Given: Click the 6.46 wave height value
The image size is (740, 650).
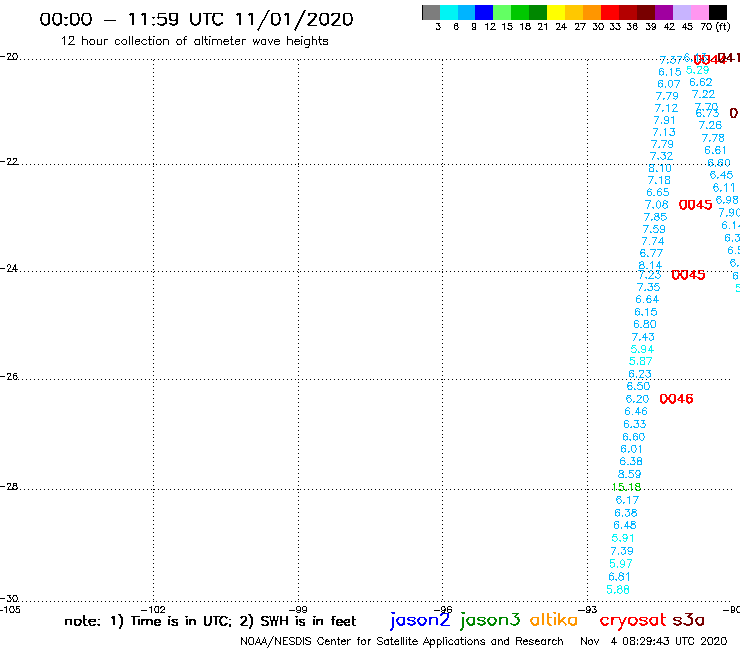Looking at the screenshot, I should click(x=636, y=411).
